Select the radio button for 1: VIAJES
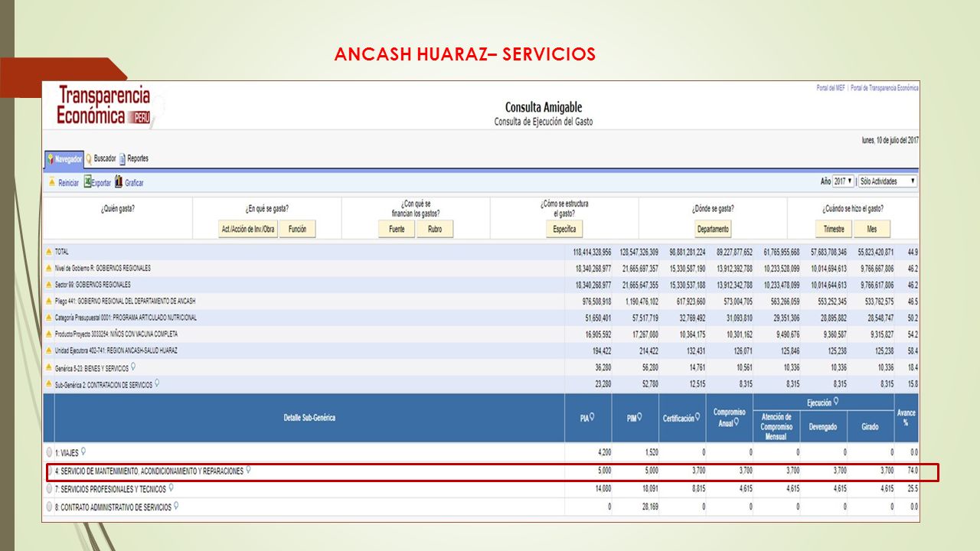 click(x=50, y=452)
